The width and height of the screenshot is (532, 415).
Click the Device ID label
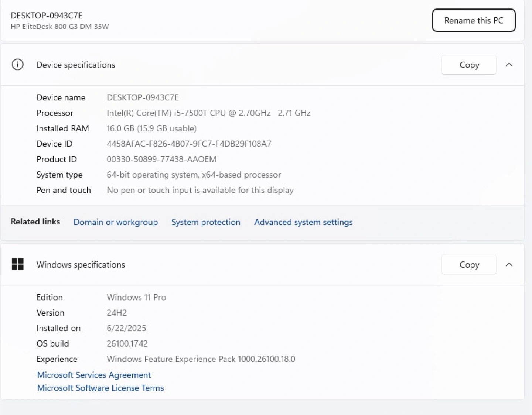[54, 144]
